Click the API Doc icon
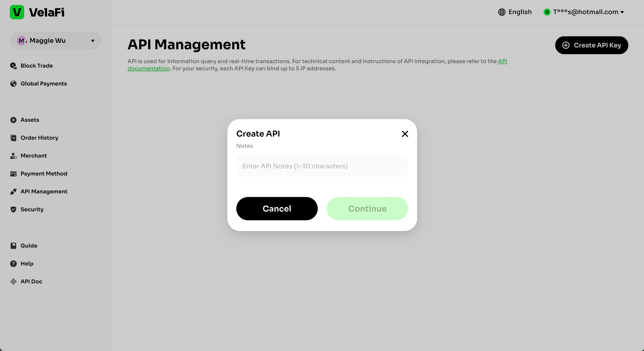Image resolution: width=644 pixels, height=351 pixels. point(13,282)
